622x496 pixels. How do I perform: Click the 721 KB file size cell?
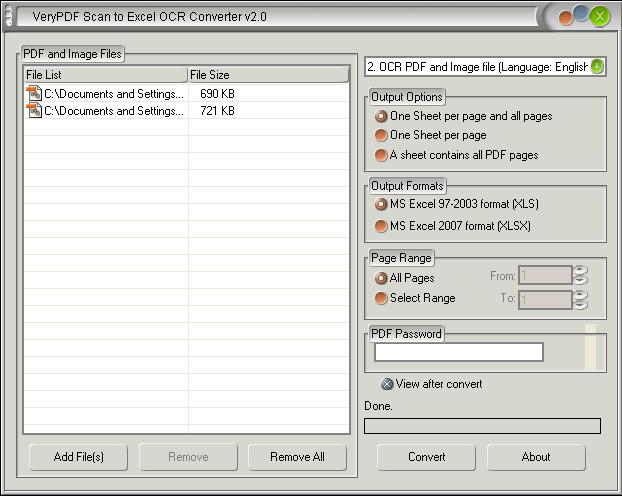point(217,111)
